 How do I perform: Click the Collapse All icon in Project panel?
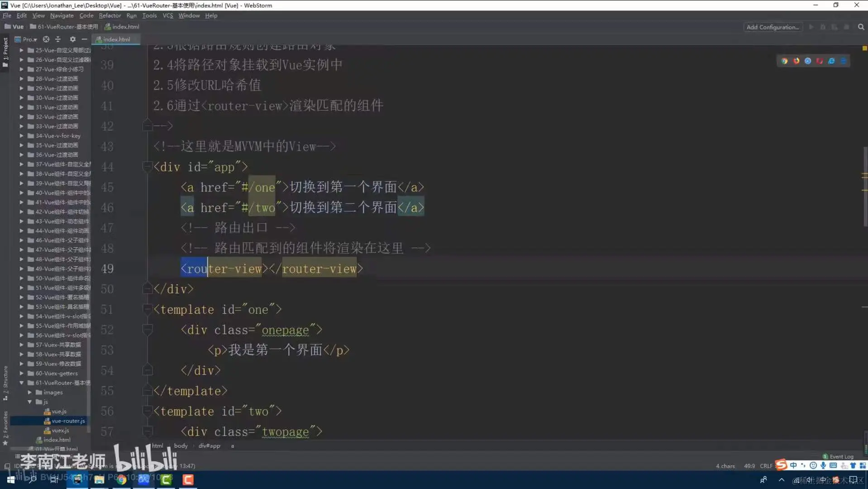(x=58, y=39)
